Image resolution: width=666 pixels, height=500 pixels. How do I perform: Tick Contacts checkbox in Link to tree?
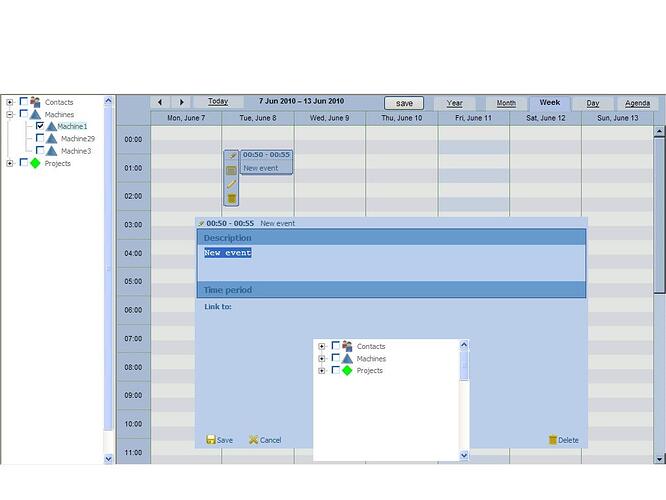[336, 345]
